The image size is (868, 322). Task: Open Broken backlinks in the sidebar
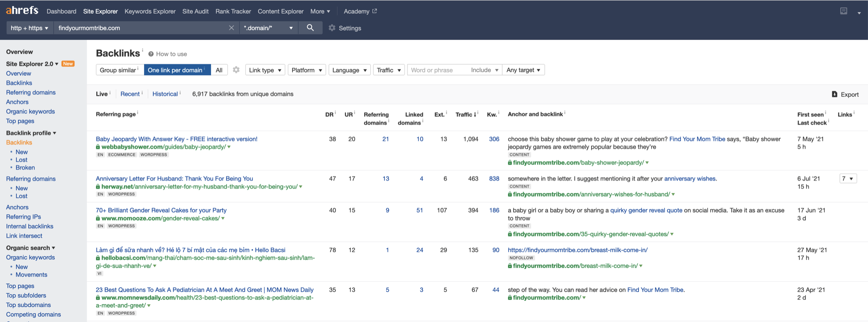coord(25,168)
